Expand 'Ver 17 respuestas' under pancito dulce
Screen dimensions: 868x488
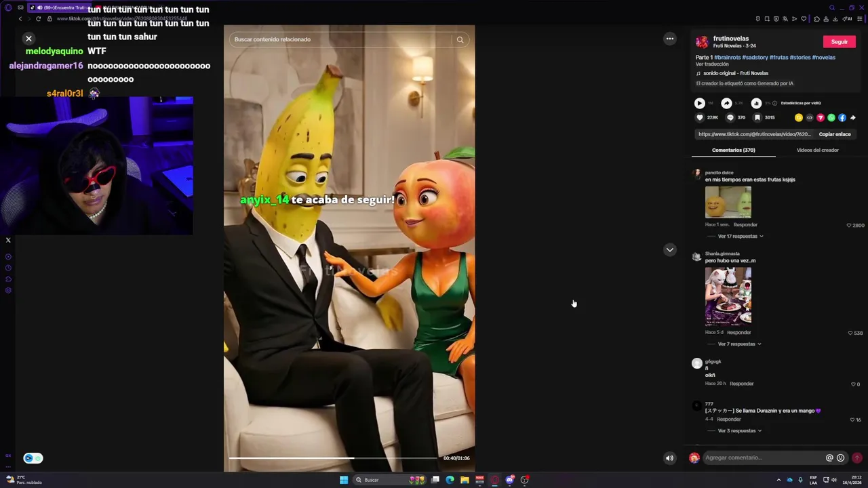741,237
